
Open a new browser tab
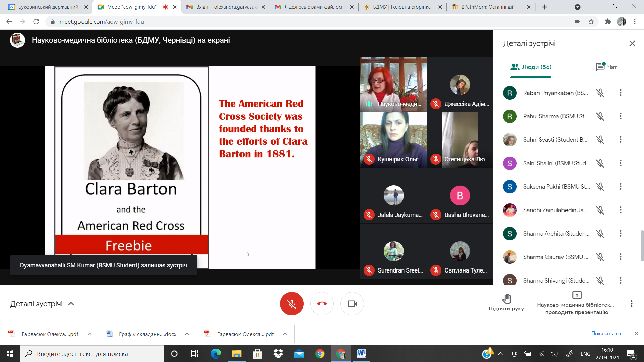(544, 7)
